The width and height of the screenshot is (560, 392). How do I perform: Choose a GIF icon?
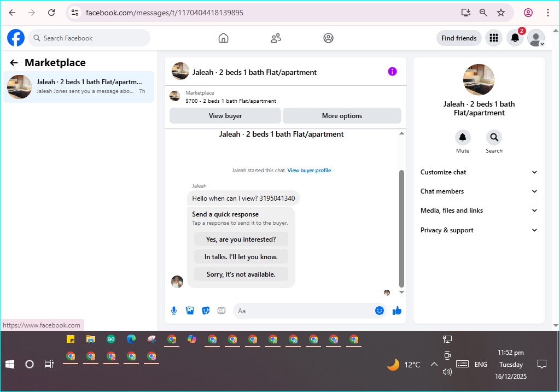pyautogui.click(x=221, y=311)
